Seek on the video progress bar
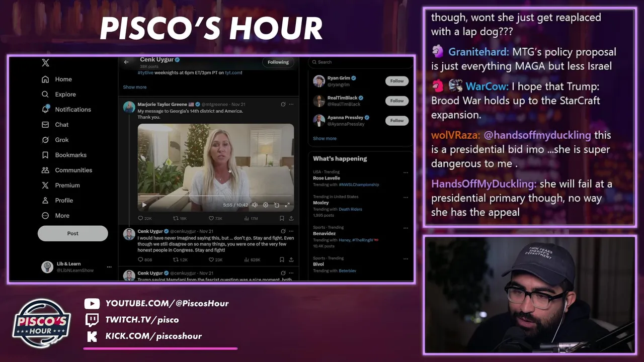 (x=216, y=196)
